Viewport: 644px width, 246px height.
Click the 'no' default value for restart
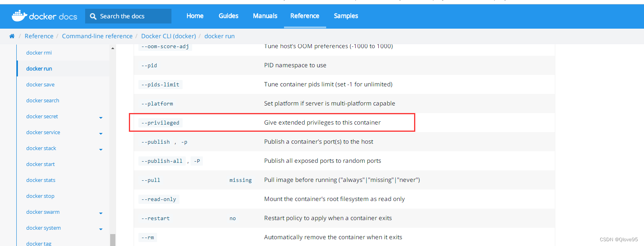233,218
